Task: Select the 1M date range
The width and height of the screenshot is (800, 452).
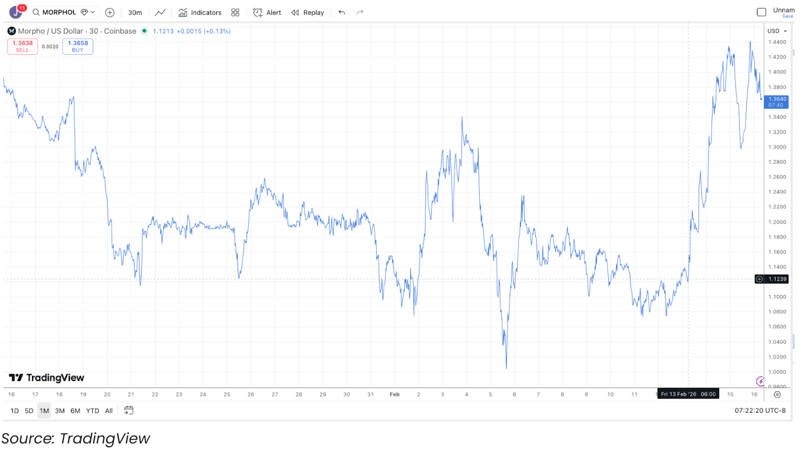Action: (44, 411)
